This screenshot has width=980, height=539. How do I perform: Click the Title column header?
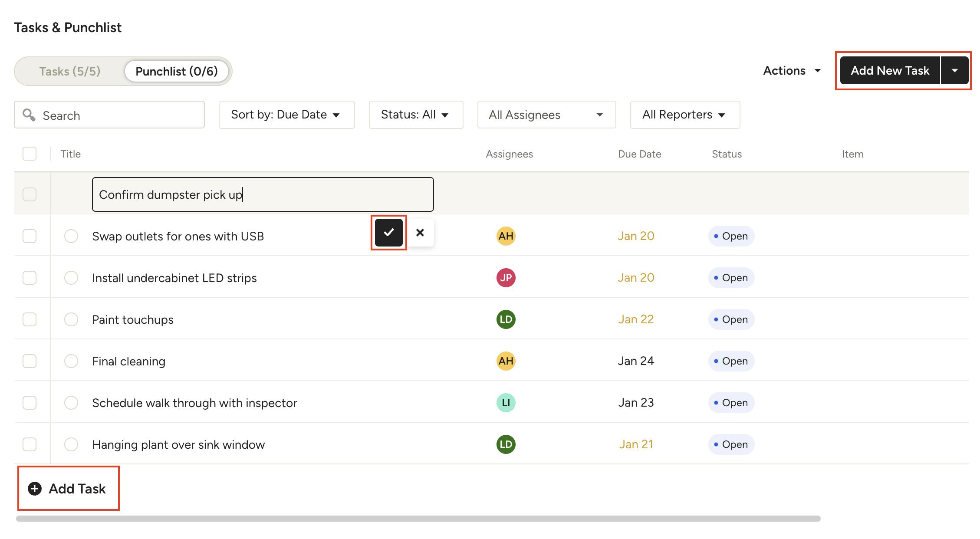71,154
